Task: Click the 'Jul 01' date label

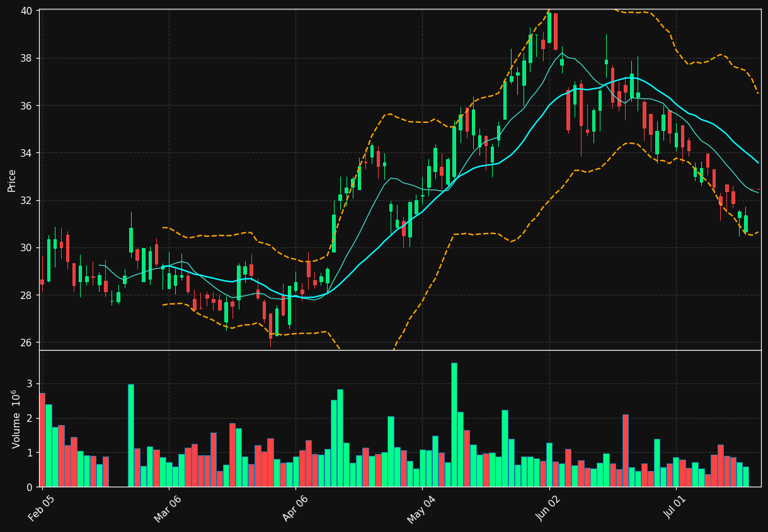Action: pyautogui.click(x=675, y=509)
